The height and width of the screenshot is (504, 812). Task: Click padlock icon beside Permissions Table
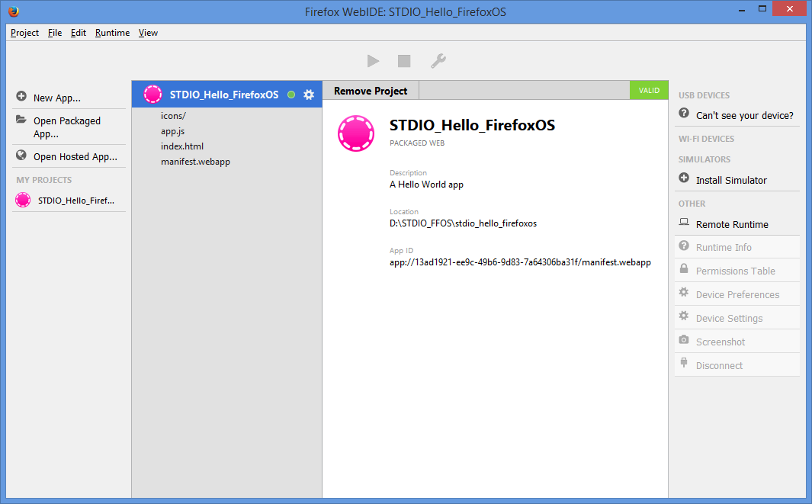click(684, 268)
